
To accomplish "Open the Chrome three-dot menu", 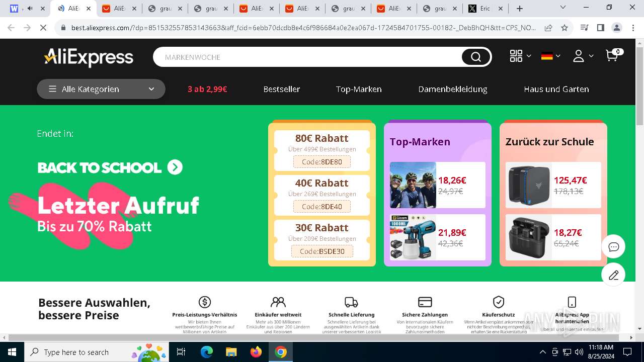I will click(632, 28).
